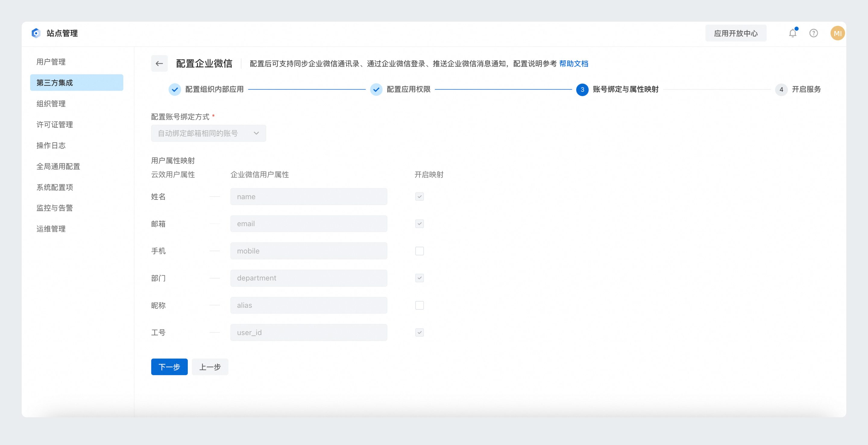The height and width of the screenshot is (445, 868).
Task: Click the 站点管理 title
Action: (62, 33)
